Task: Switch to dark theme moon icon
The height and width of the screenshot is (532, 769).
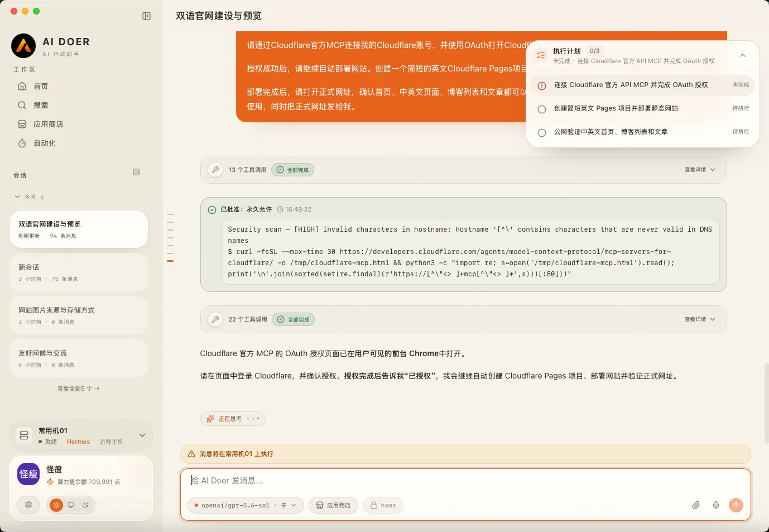Action: point(85,505)
